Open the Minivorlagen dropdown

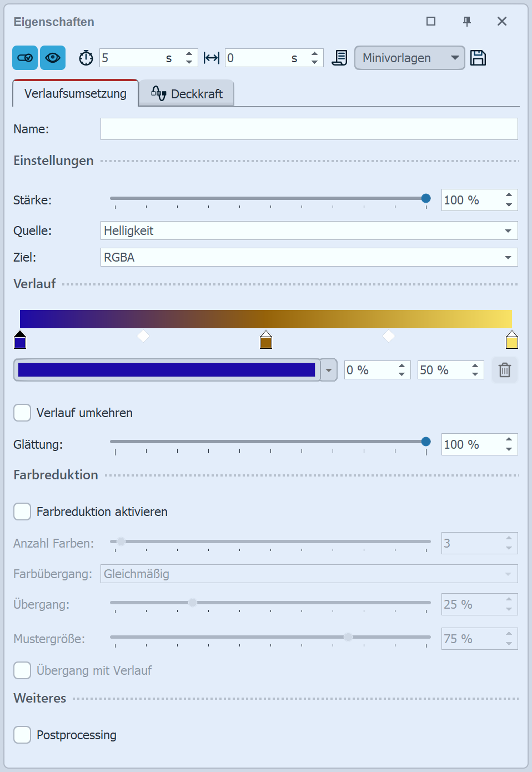[x=409, y=58]
